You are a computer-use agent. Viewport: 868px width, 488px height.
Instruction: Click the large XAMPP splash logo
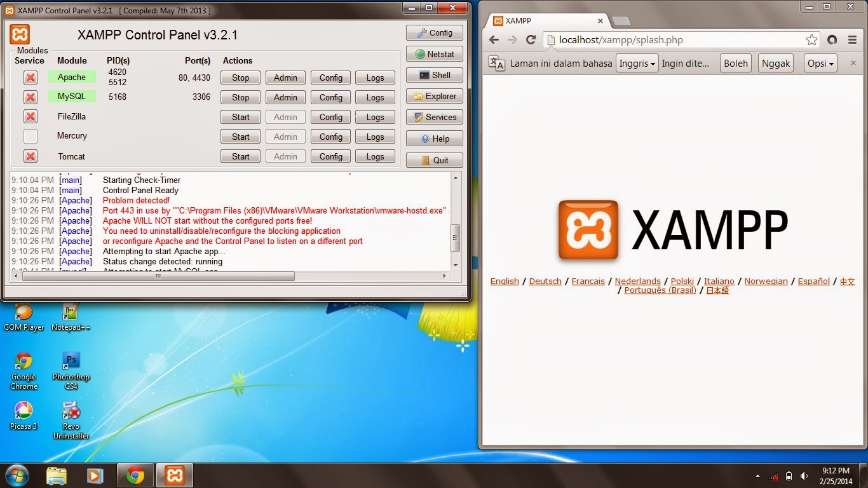[x=673, y=230]
